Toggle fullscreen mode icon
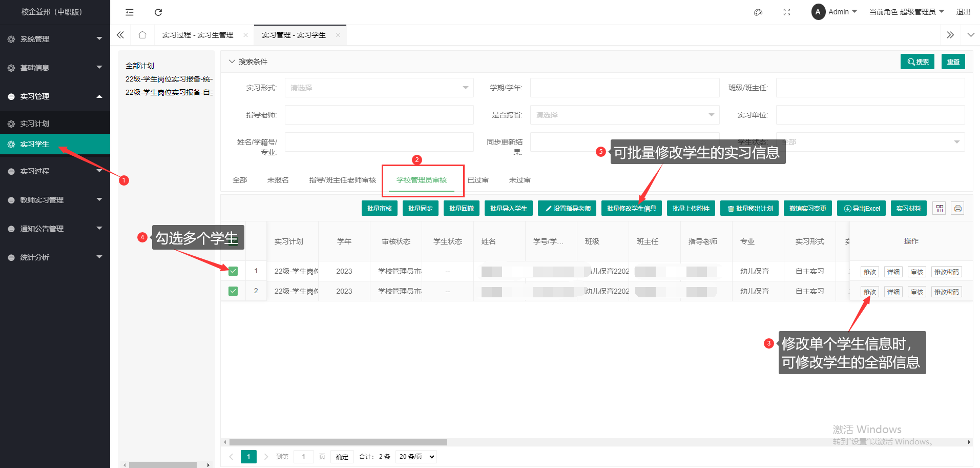The height and width of the screenshot is (468, 980). click(x=787, y=12)
